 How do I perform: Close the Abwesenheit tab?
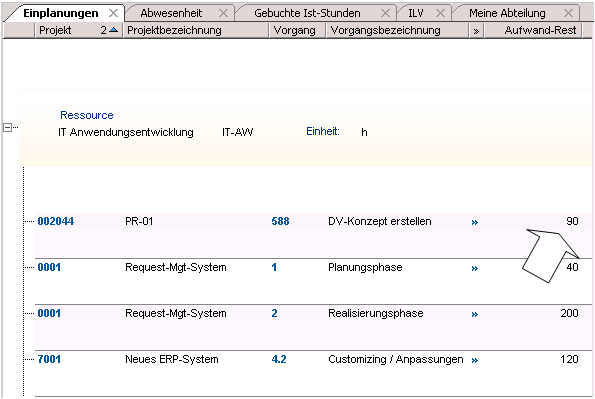(x=224, y=13)
